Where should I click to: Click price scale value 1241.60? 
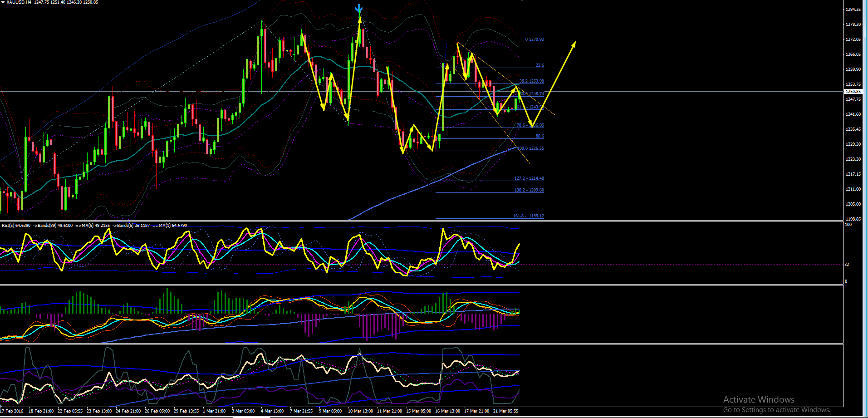click(x=853, y=114)
